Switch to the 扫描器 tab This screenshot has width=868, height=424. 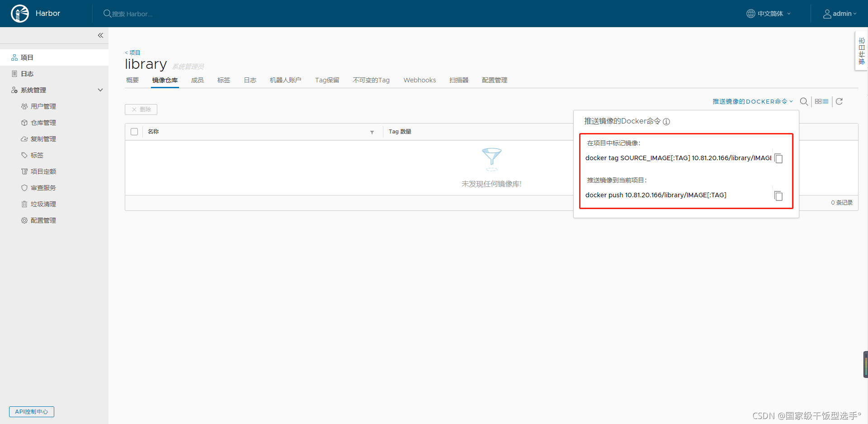(x=459, y=80)
